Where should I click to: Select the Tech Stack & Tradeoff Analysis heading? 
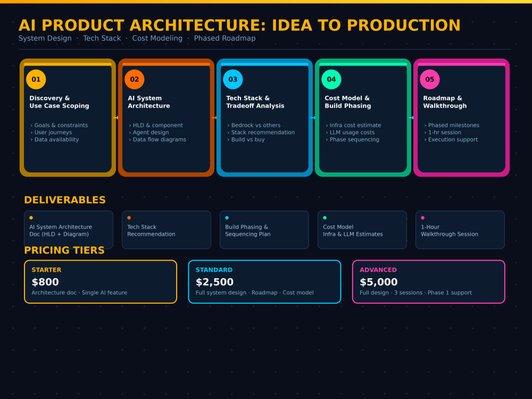coord(255,102)
